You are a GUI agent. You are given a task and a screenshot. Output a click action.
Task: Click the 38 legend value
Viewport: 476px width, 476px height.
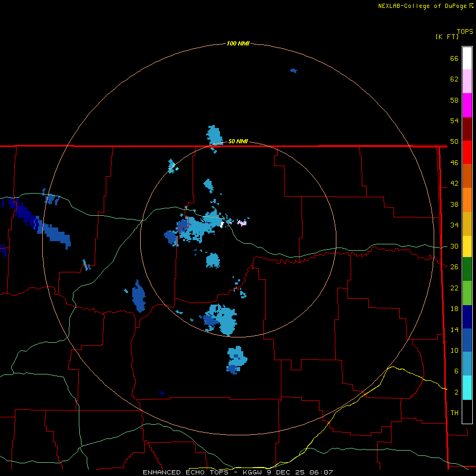tap(454, 204)
